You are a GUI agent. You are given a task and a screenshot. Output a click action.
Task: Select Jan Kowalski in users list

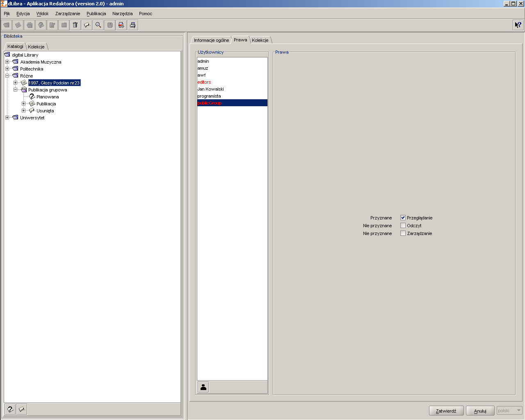pos(232,89)
